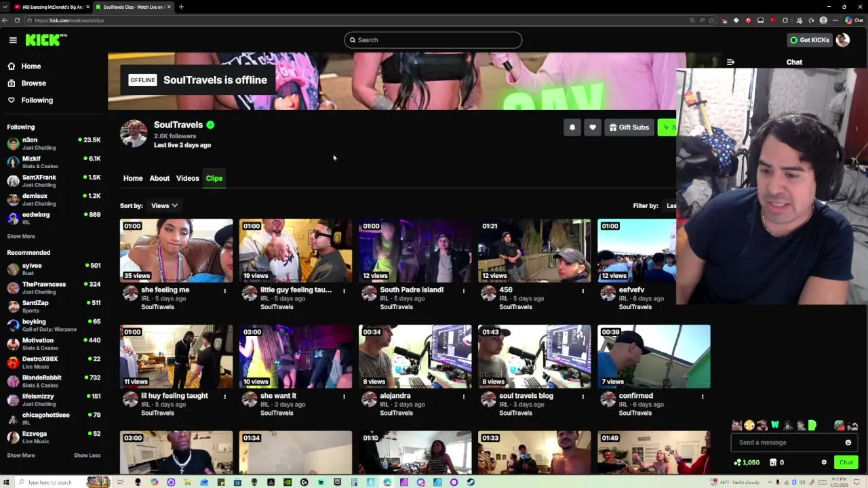Collapse the chat panel arrow icon
The width and height of the screenshot is (868, 488).
coord(730,62)
